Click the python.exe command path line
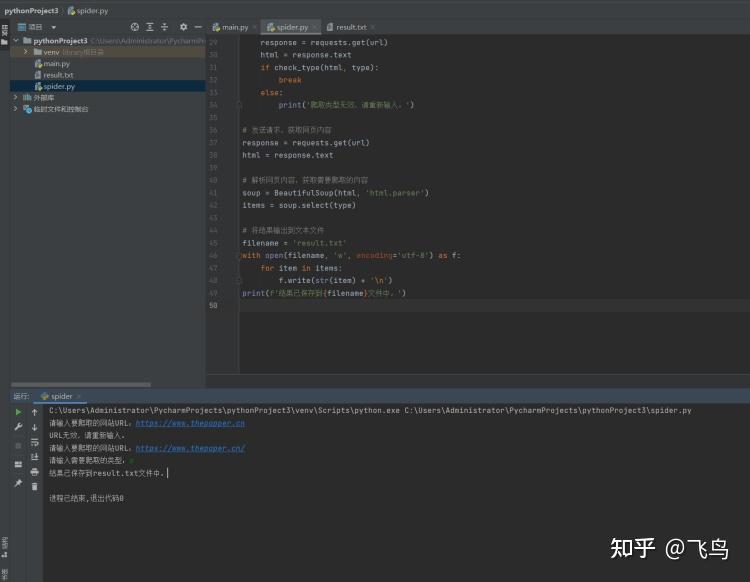750x582 pixels. point(370,410)
